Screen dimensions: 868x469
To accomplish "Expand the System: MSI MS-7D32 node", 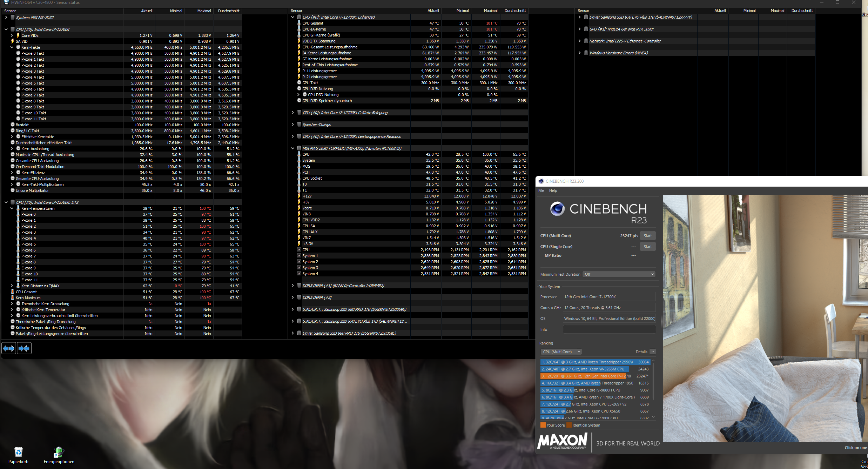I will 6,17.
